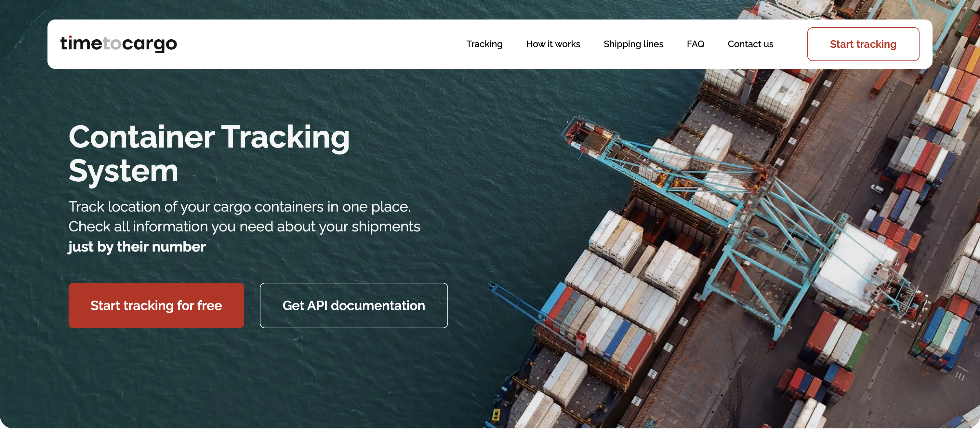This screenshot has height=429, width=980.
Task: Click the 'Track location of your cargo' line
Action: point(239,207)
